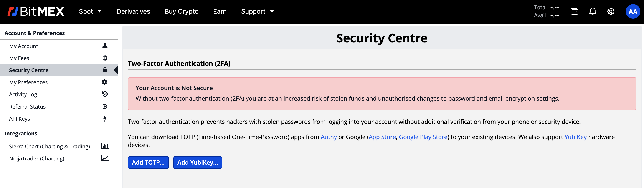644x188 pixels.
Task: Open the notifications bell
Action: 593,12
